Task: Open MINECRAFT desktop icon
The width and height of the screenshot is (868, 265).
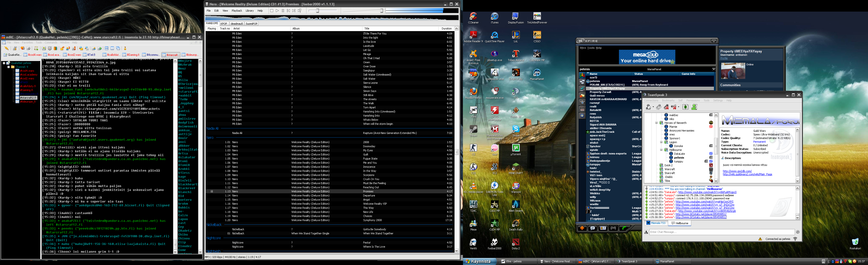Action: pos(515,168)
